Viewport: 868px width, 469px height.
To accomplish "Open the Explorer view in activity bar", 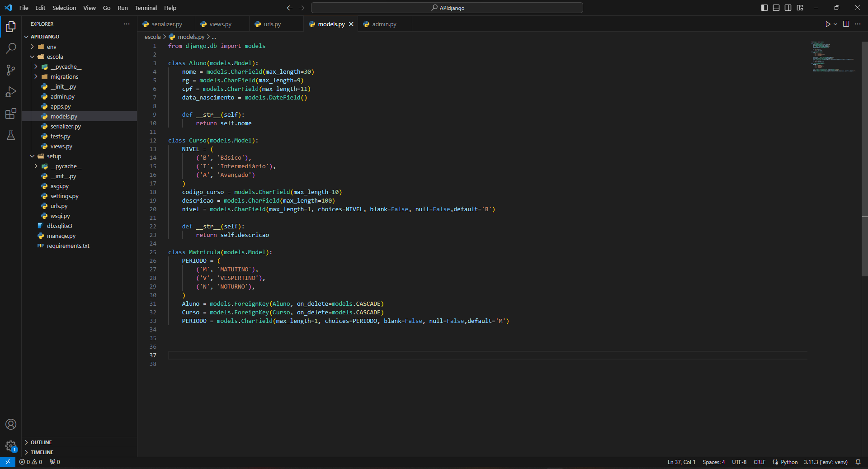I will coord(11,27).
